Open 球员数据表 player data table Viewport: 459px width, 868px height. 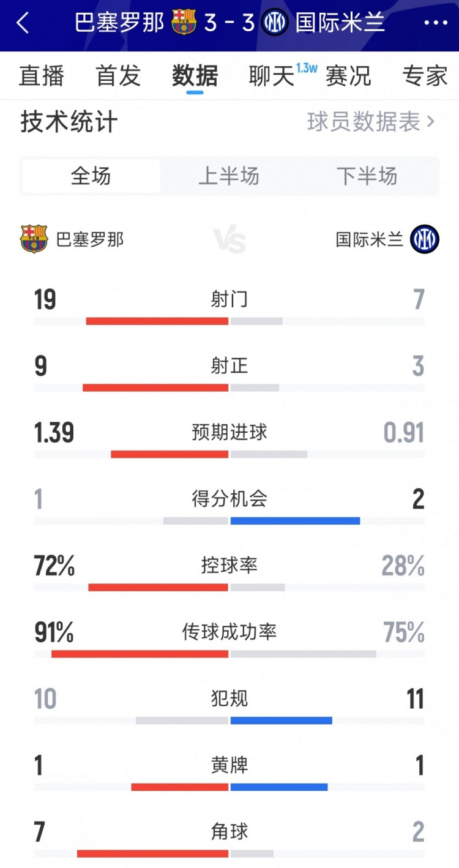click(370, 122)
